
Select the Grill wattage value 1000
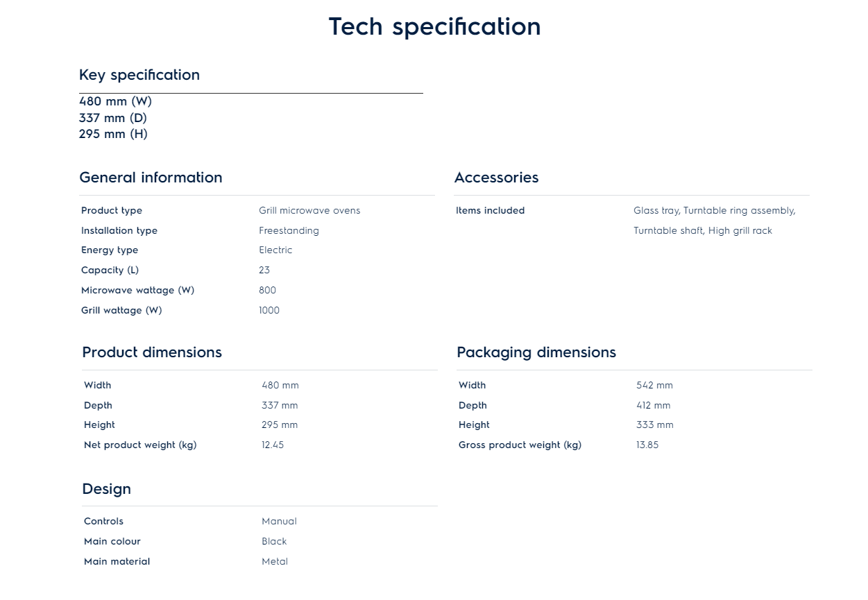pos(269,311)
